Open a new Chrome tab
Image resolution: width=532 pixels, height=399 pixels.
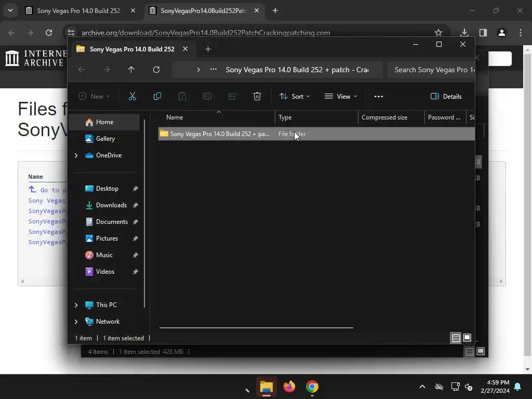(275, 10)
